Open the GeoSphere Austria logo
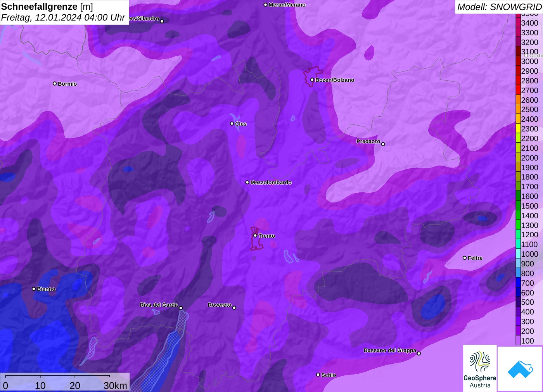This screenshot has width=543, height=392. coord(480,368)
